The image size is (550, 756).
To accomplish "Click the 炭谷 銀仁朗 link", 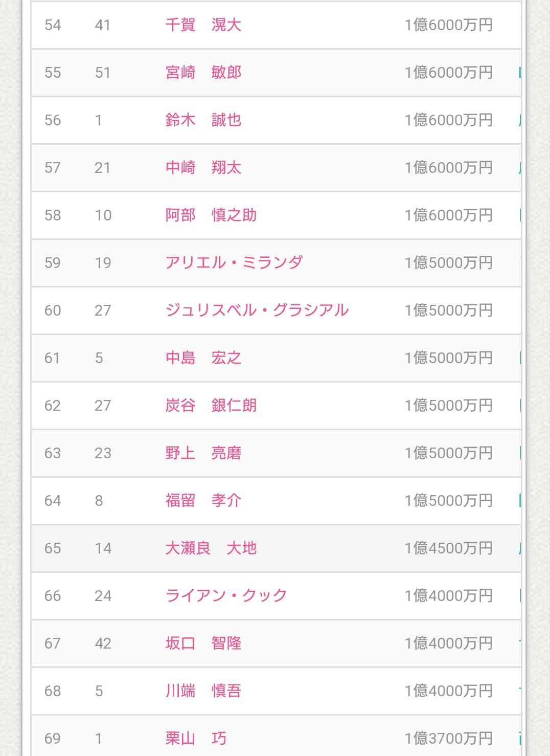I will [211, 406].
